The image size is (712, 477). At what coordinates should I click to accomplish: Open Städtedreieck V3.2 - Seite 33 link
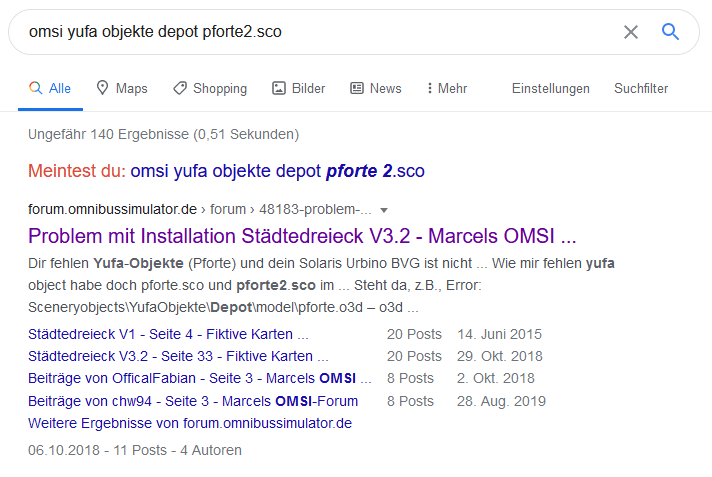tap(170, 356)
